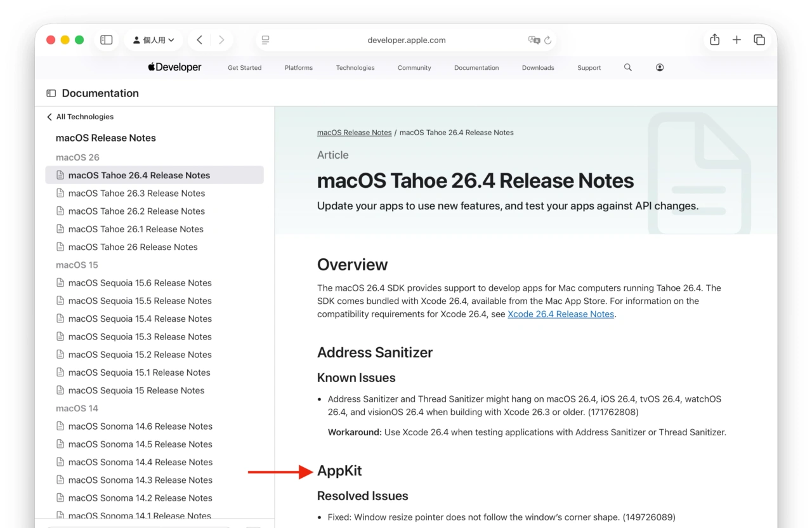Open the Downloads menu item
812x528 pixels.
tap(538, 68)
